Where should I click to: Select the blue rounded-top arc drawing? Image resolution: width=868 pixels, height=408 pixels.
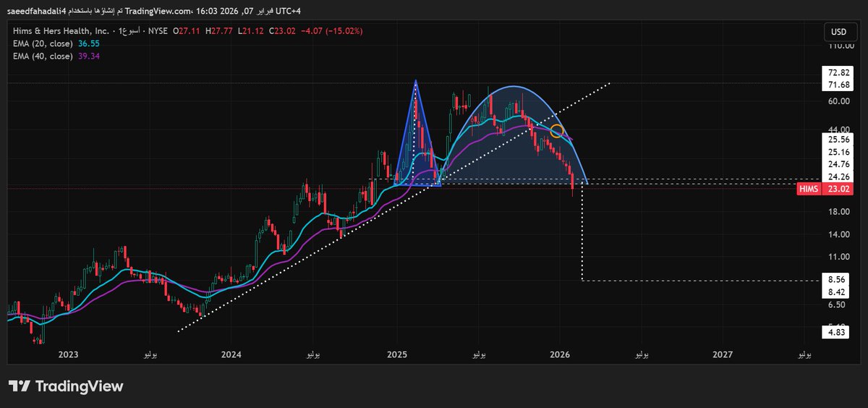pos(514,134)
